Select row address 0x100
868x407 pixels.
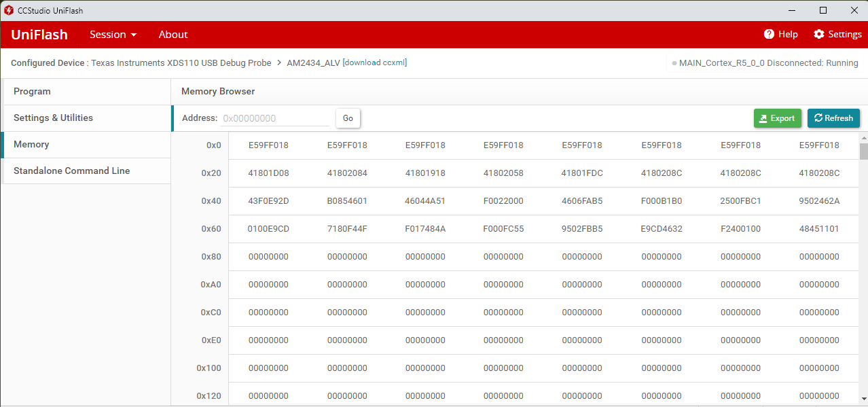(x=209, y=368)
